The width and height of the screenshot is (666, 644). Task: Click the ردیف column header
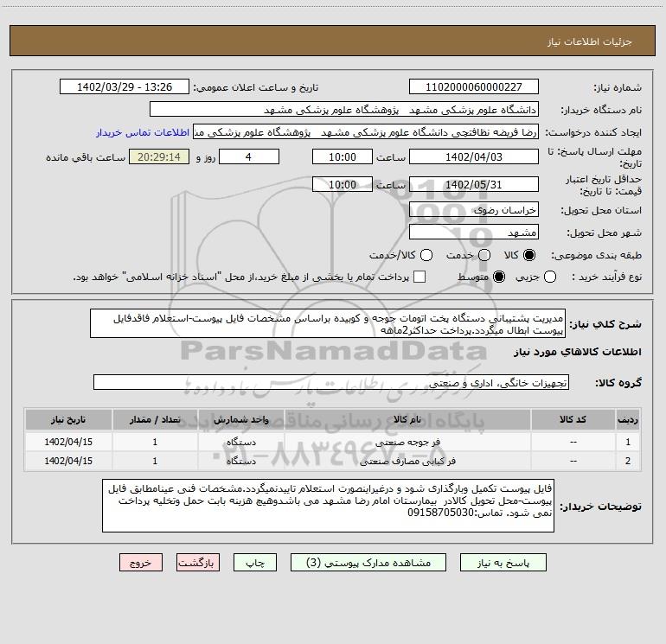point(628,419)
